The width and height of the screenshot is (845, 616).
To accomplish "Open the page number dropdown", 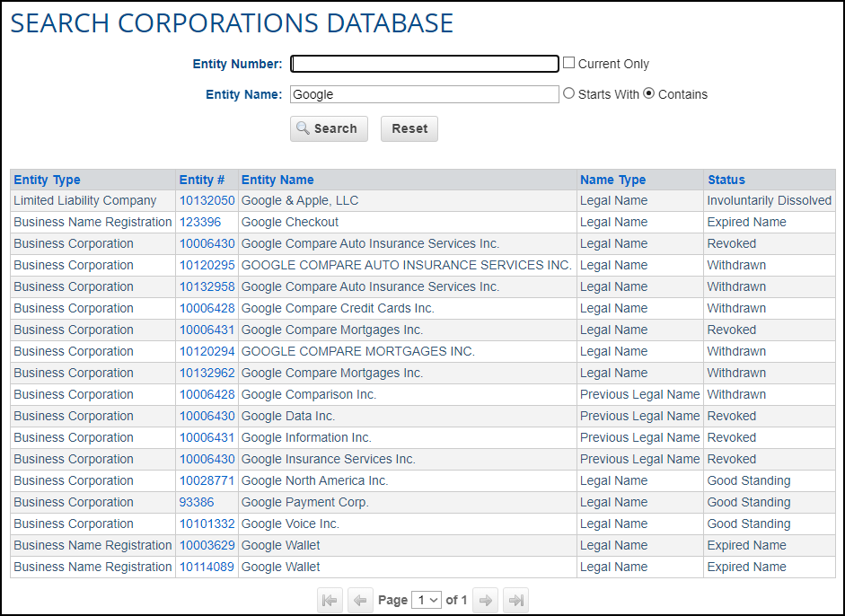I will tap(426, 600).
